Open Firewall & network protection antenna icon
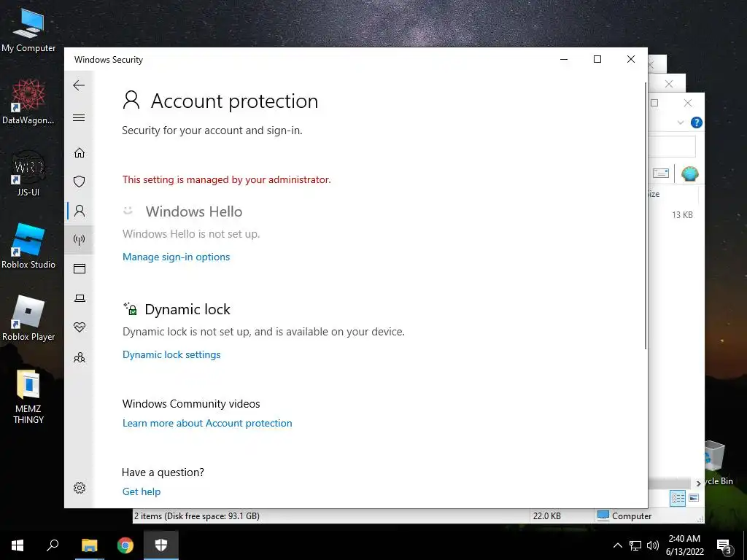This screenshot has width=747, height=560. [79, 239]
